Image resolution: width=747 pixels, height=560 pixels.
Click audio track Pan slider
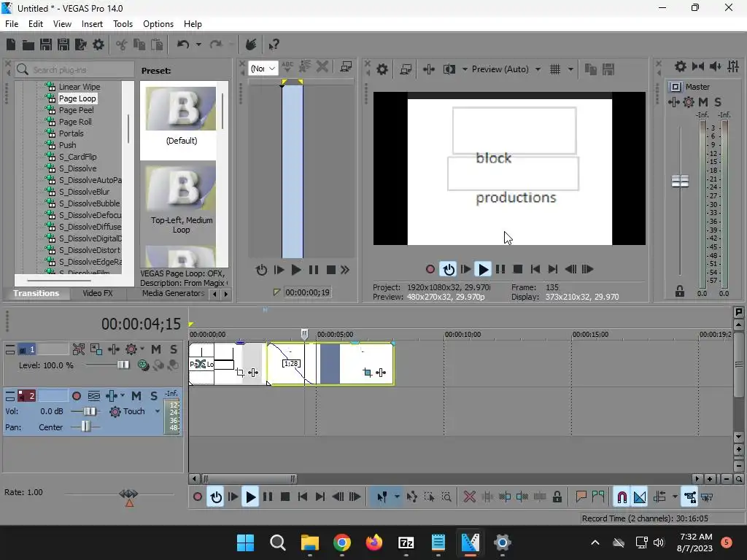[x=85, y=427]
